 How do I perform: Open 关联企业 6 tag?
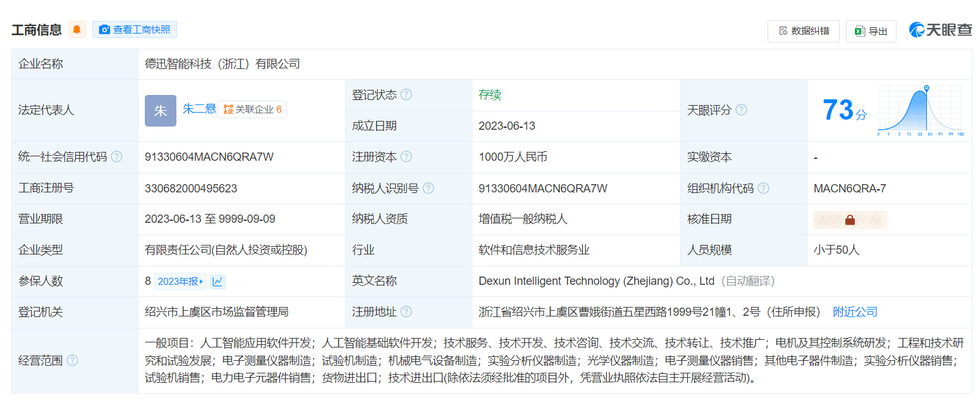tap(252, 109)
